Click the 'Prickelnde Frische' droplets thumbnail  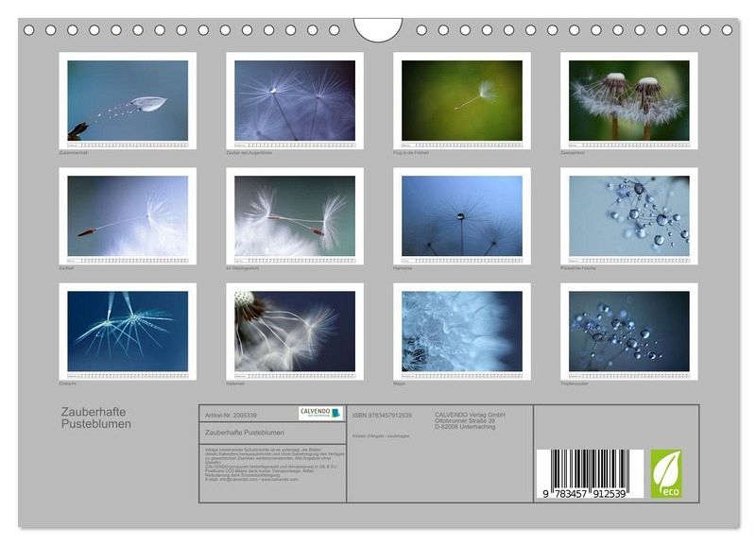pos(628,215)
